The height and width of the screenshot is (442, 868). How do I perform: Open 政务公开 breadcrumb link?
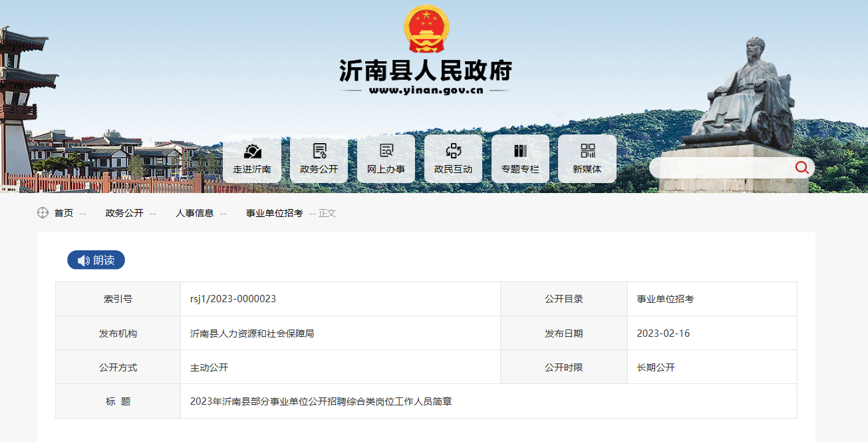[124, 213]
